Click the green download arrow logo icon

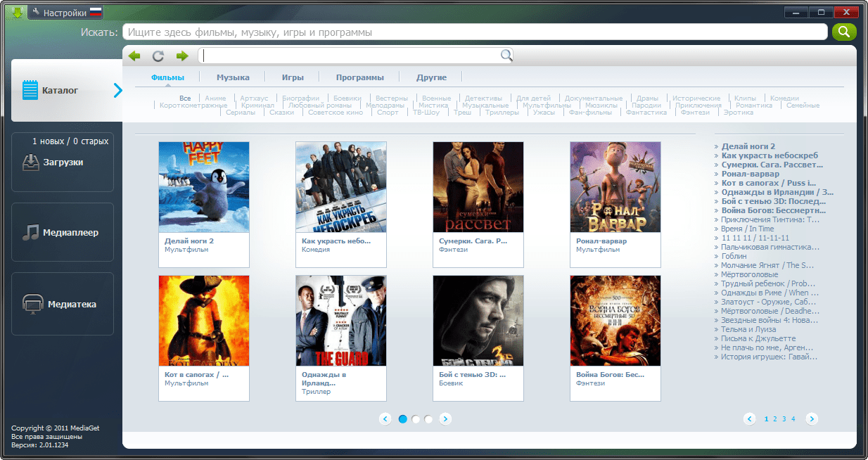[x=18, y=12]
